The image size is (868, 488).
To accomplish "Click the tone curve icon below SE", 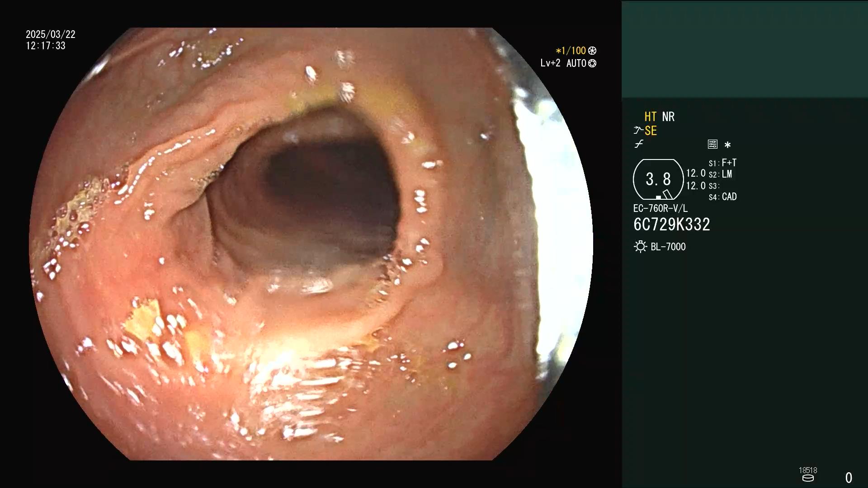I will point(639,144).
